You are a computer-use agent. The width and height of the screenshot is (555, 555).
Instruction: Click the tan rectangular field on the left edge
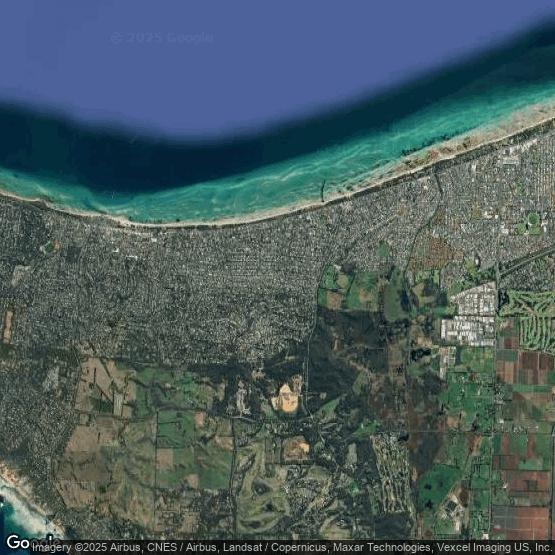click(x=7, y=326)
